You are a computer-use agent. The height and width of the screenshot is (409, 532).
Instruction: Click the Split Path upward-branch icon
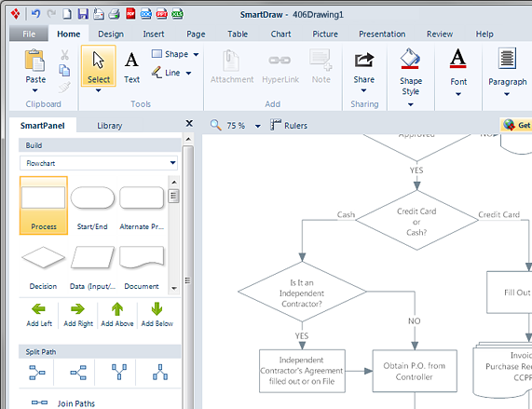pyautogui.click(x=160, y=373)
